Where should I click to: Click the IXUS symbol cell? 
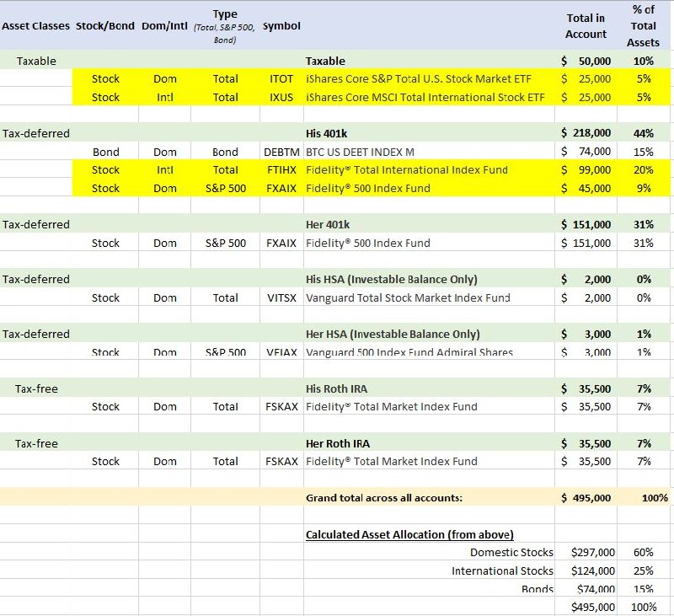(281, 97)
